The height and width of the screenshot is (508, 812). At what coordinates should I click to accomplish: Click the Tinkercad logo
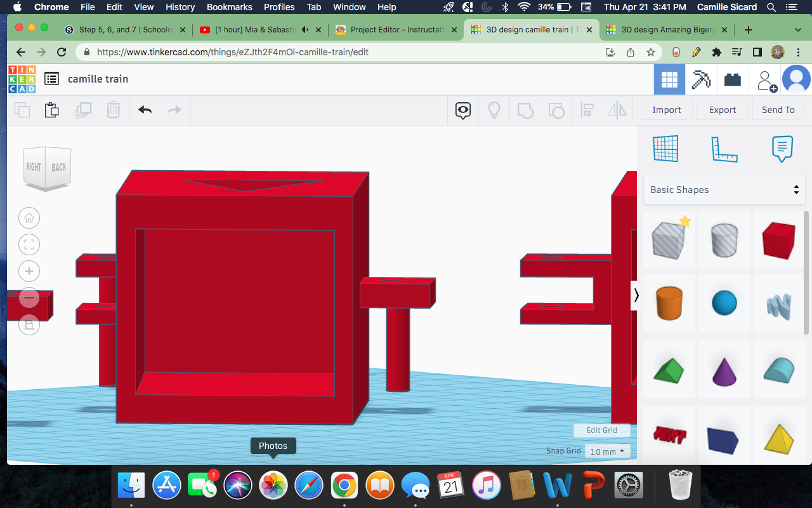tap(22, 79)
